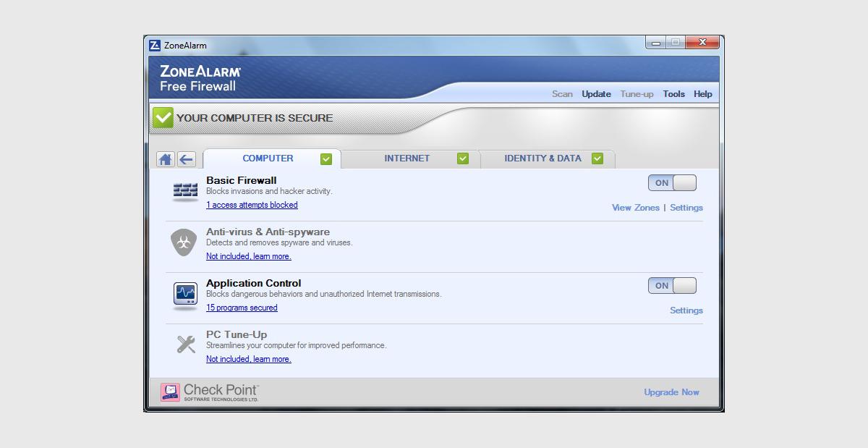Open the Help menu

pos(702,94)
